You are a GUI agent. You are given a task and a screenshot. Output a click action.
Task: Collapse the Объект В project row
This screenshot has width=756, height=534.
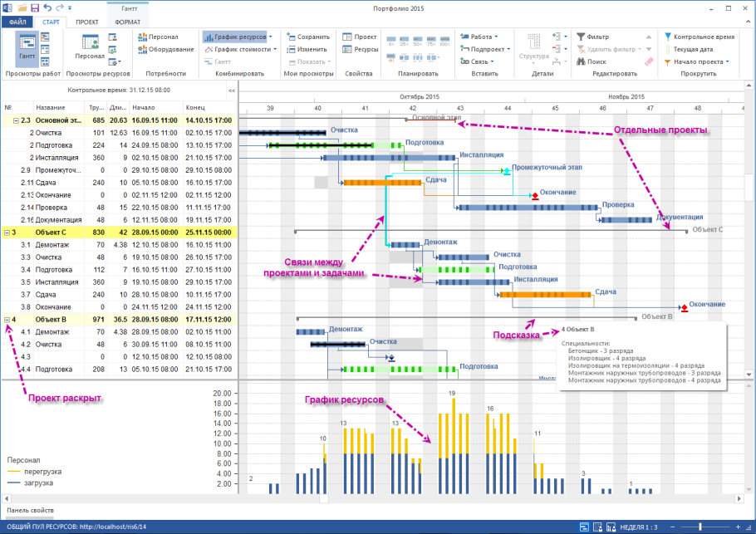(x=7, y=319)
